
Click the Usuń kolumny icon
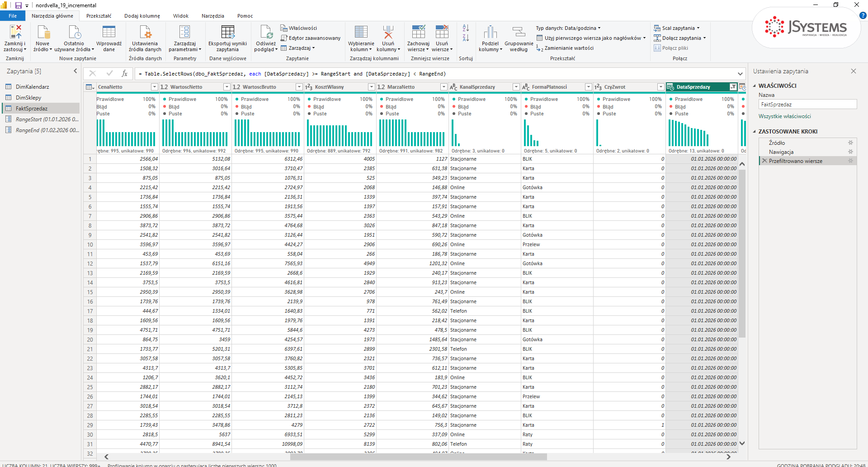click(x=388, y=32)
